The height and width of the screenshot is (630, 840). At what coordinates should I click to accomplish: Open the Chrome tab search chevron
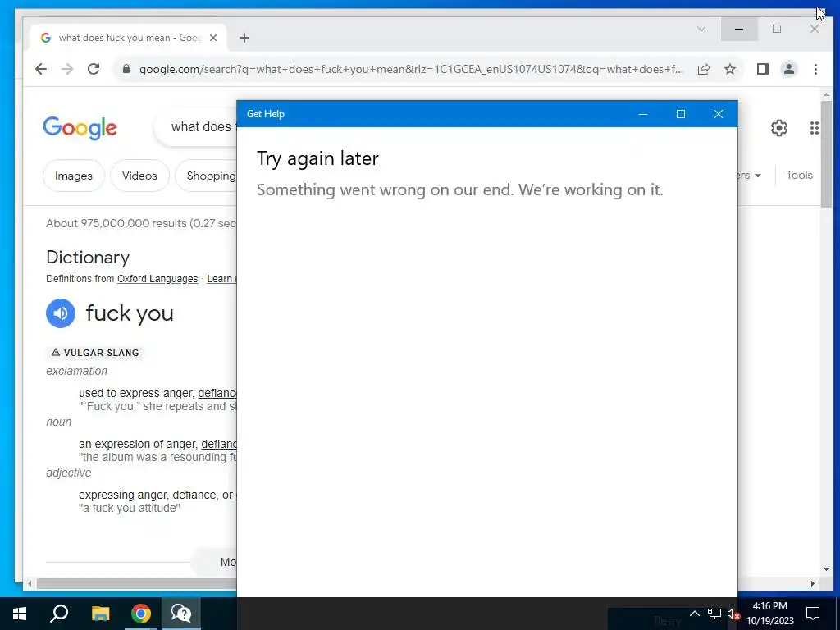pos(701,29)
